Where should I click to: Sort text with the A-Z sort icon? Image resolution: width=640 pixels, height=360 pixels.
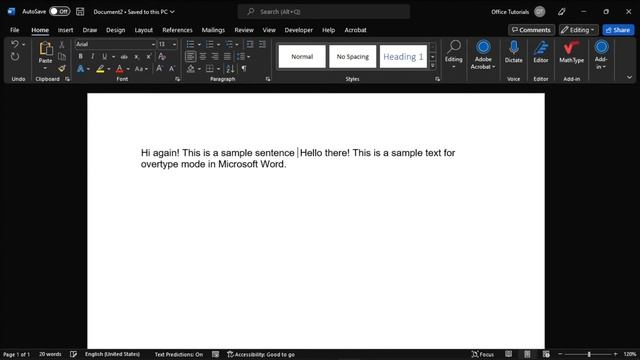(230, 69)
